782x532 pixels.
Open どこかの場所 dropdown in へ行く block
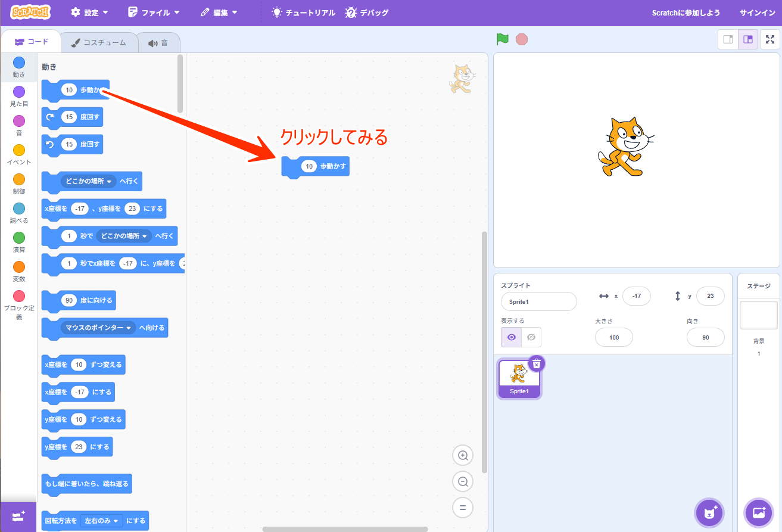88,181
